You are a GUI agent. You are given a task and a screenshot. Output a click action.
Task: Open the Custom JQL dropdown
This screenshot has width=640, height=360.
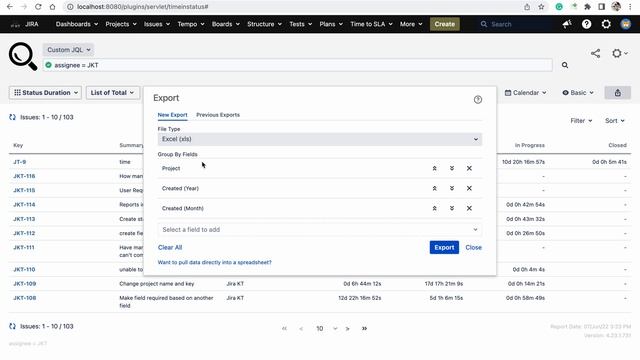[x=69, y=50]
